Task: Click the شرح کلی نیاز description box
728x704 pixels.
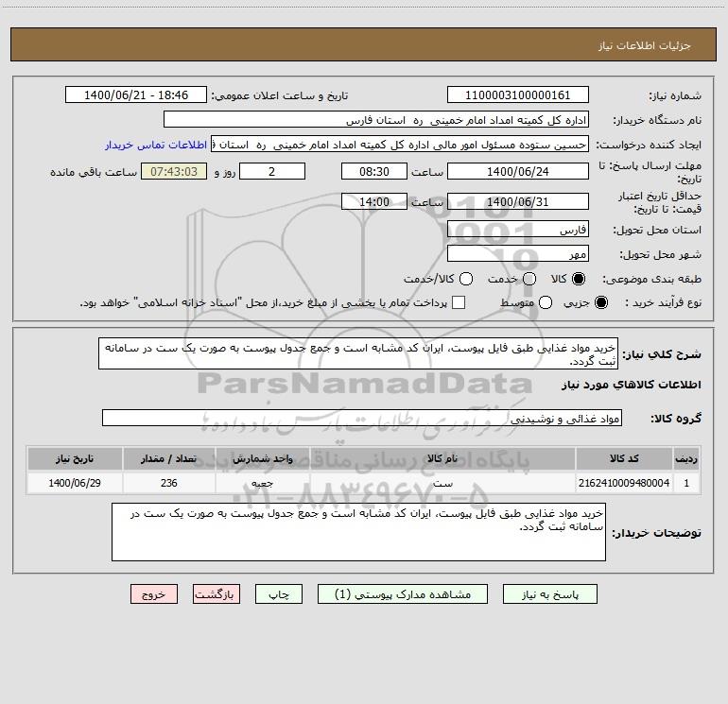Action: [358, 353]
